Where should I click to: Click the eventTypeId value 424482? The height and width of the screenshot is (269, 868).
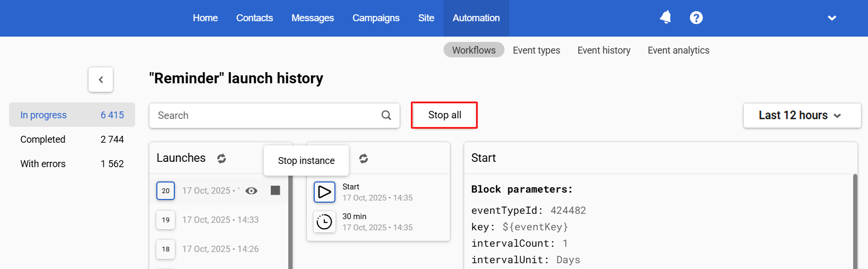coord(568,210)
